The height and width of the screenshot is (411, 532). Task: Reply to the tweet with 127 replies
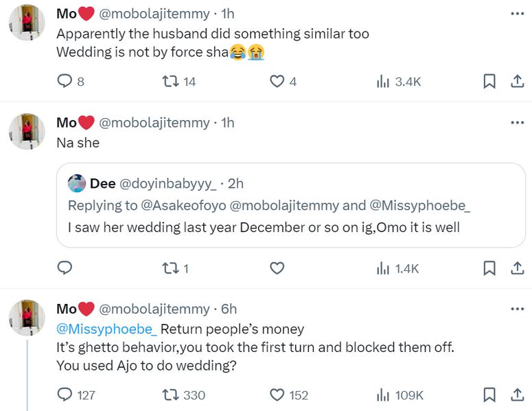65,395
